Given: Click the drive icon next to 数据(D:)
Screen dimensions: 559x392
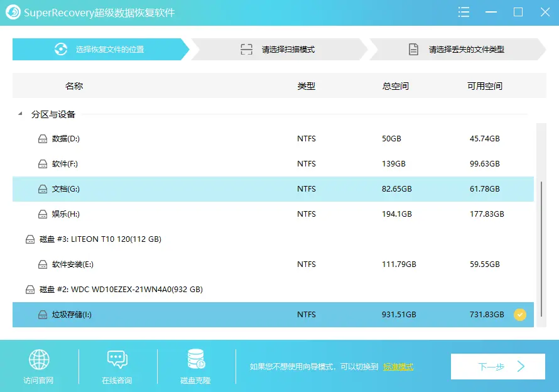Looking at the screenshot, I should pos(43,139).
